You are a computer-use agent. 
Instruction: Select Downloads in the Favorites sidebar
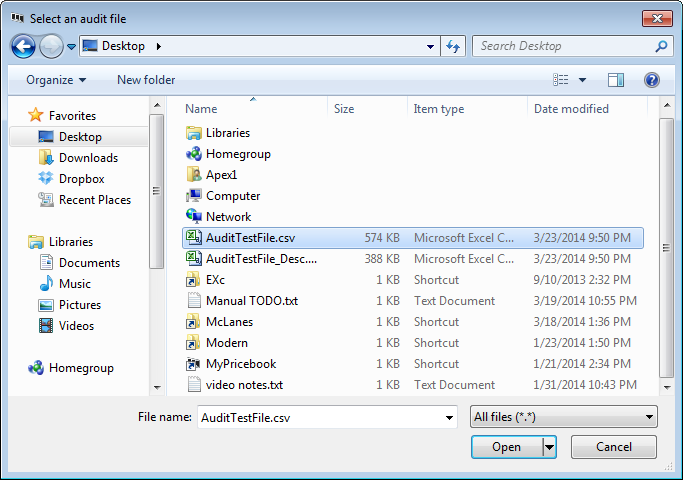pyautogui.click(x=88, y=158)
